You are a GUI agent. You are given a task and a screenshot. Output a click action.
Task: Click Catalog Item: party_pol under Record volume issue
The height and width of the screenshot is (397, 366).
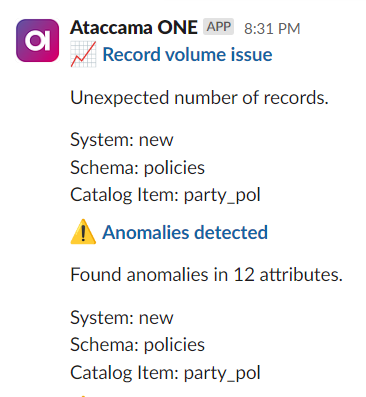click(x=165, y=195)
